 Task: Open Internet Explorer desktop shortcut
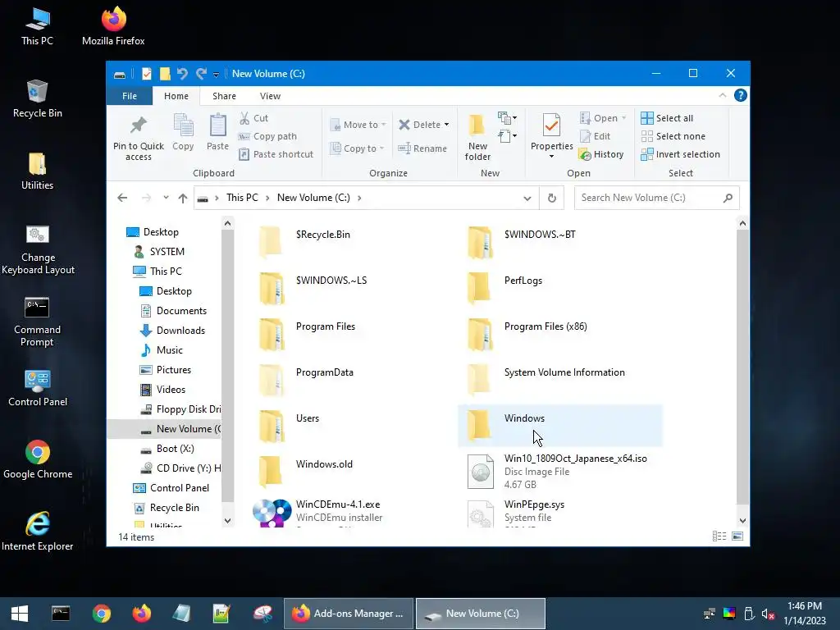click(x=38, y=531)
